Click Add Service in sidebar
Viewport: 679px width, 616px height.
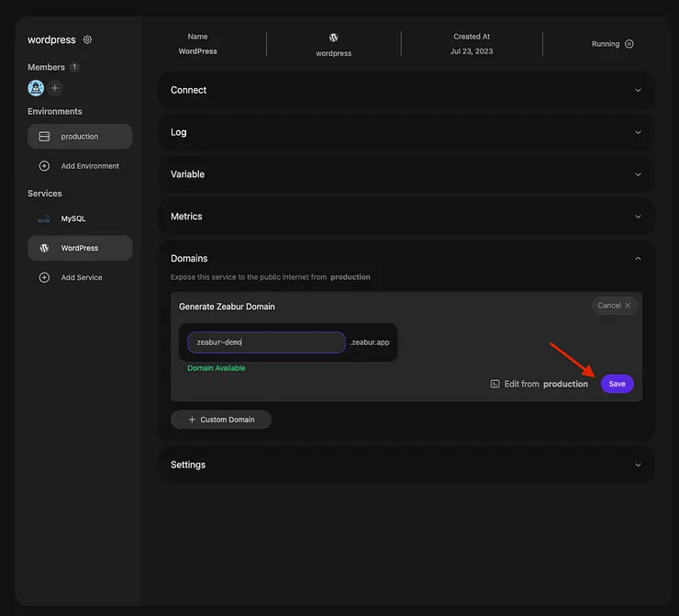click(x=80, y=277)
